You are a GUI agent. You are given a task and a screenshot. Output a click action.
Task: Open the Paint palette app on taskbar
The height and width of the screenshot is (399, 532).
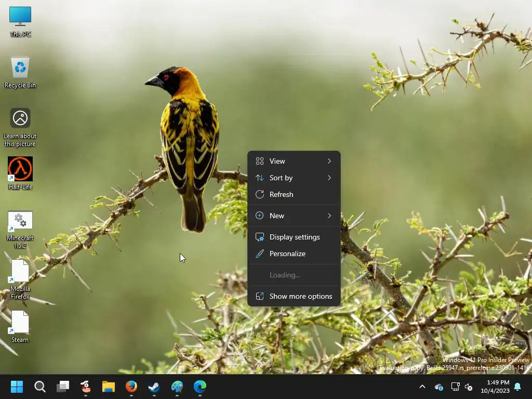(x=177, y=387)
